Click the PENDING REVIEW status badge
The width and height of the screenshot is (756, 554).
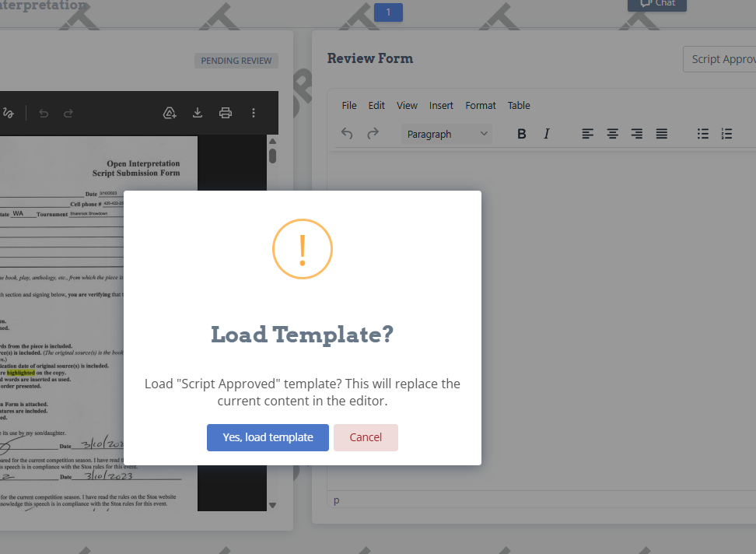click(236, 61)
